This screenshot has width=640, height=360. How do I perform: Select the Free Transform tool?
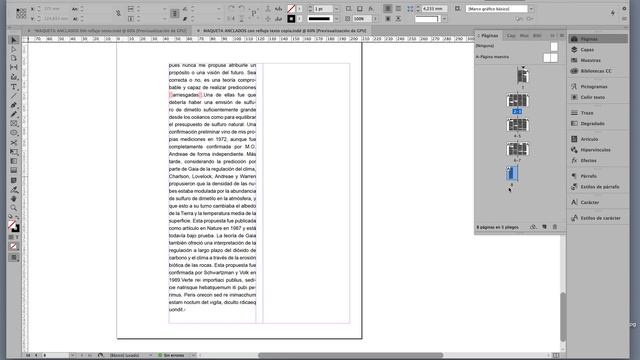tap(14, 152)
